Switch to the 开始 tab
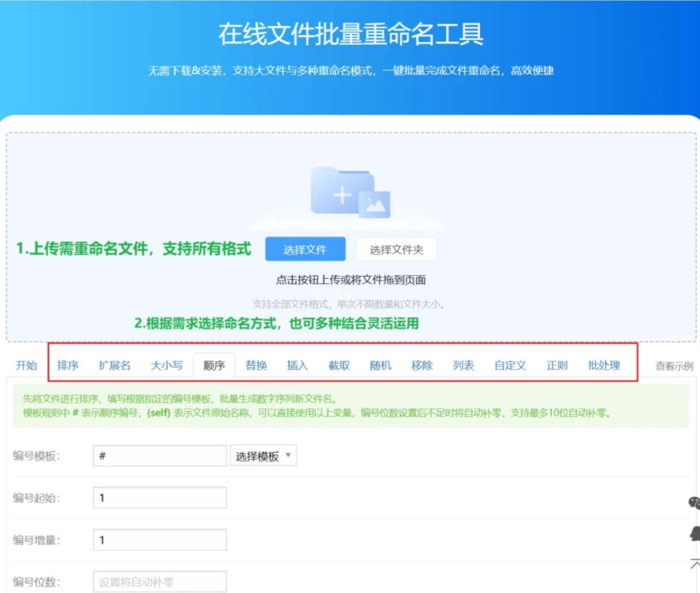Viewport: 700px width, 593px height. coord(26,365)
